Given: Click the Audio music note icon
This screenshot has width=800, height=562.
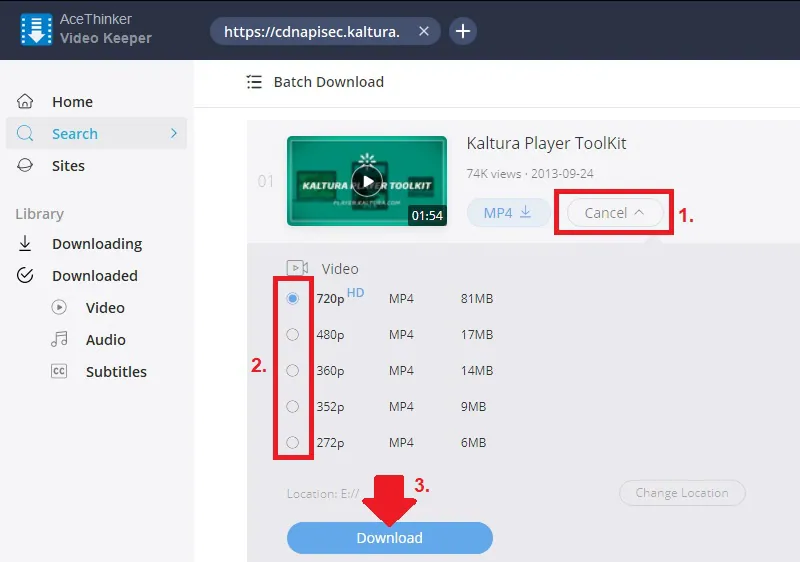Looking at the screenshot, I should click(59, 339).
